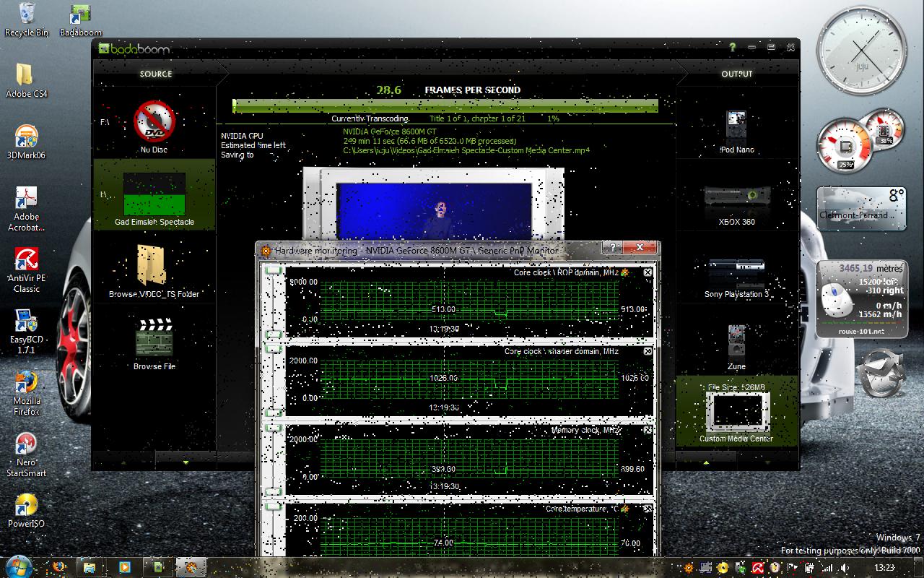Viewport: 924px width, 578px height.
Task: Switch to Badaboom taskbar button
Action: click(x=158, y=566)
